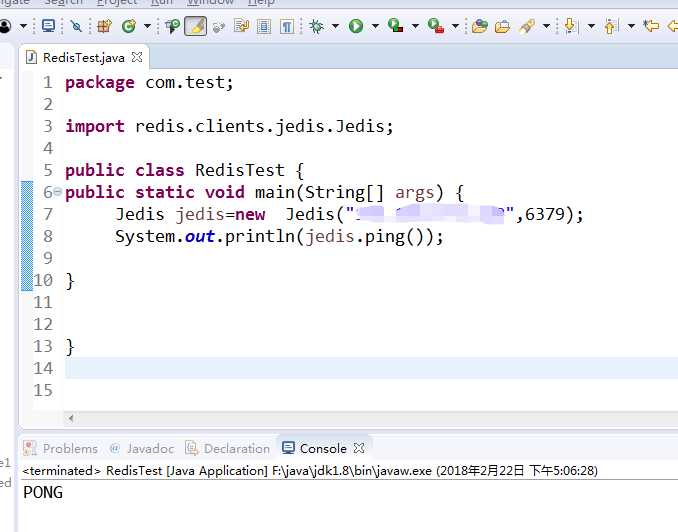Viewport: 678px width, 532px height.
Task: Click the greyed-out toolbar icon after Mark Occurrences
Action: coord(219,26)
